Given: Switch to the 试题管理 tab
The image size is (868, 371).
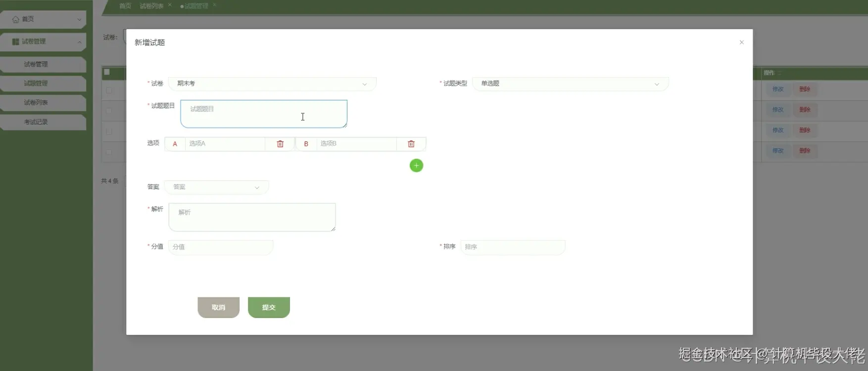Looking at the screenshot, I should (x=196, y=6).
